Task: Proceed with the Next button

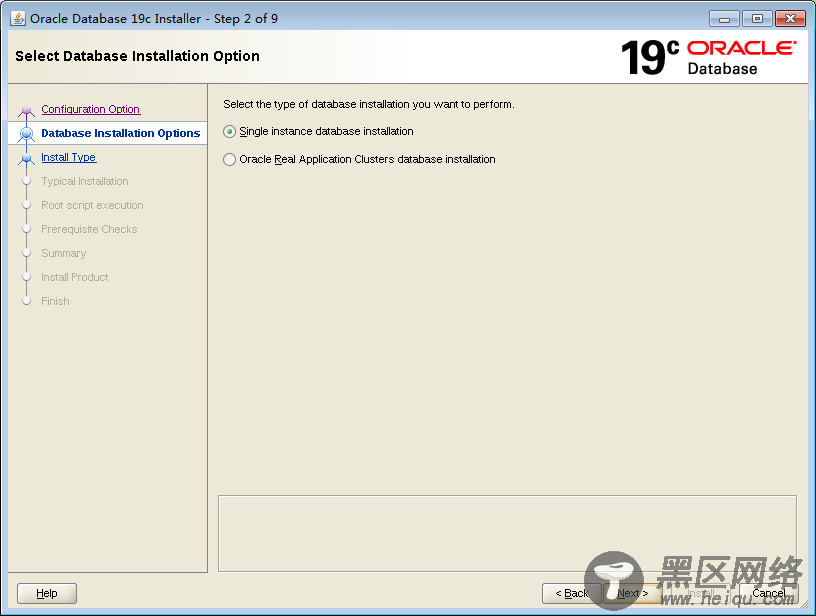Action: point(633,593)
